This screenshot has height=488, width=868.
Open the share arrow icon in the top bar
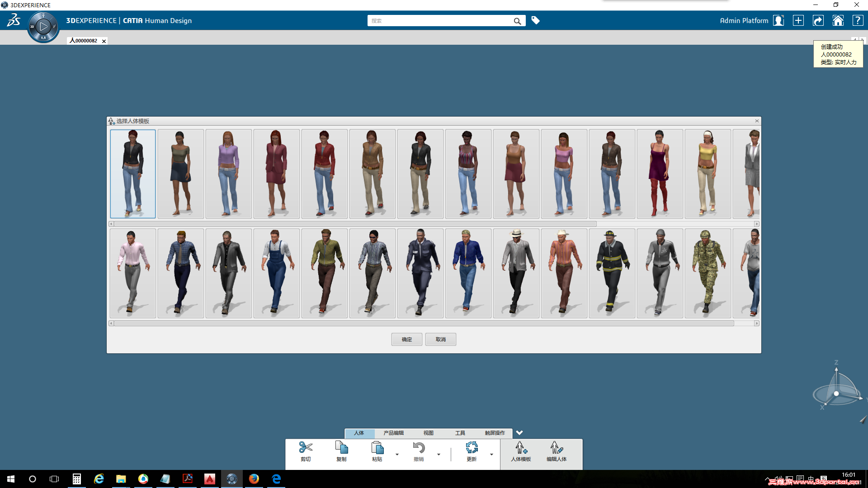[x=818, y=20]
